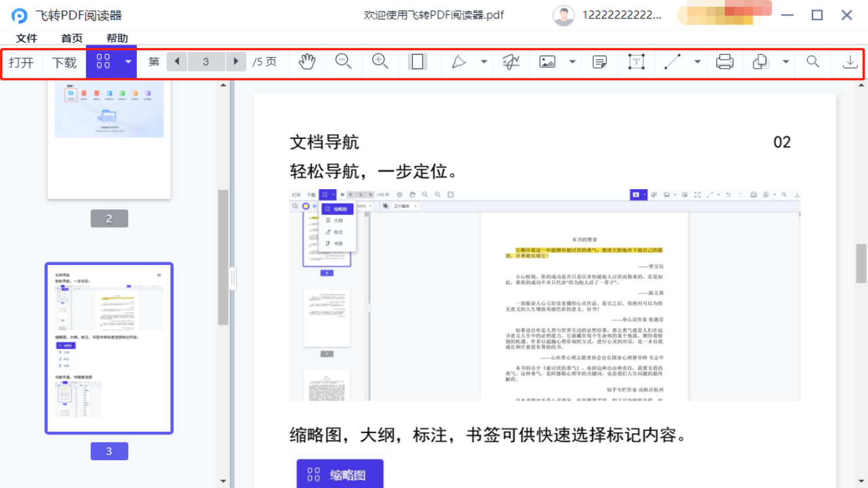Image resolution: width=868 pixels, height=488 pixels.
Task: Select the Hand pan tool
Action: pos(307,62)
